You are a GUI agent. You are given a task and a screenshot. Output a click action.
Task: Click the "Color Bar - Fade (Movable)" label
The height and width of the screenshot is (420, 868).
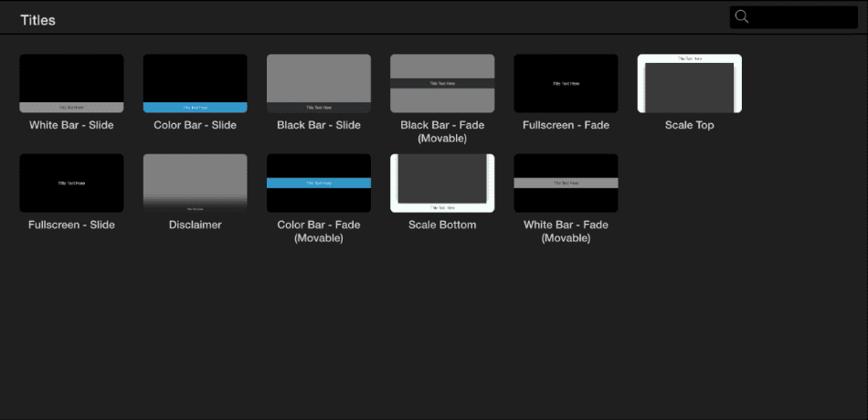(x=319, y=231)
